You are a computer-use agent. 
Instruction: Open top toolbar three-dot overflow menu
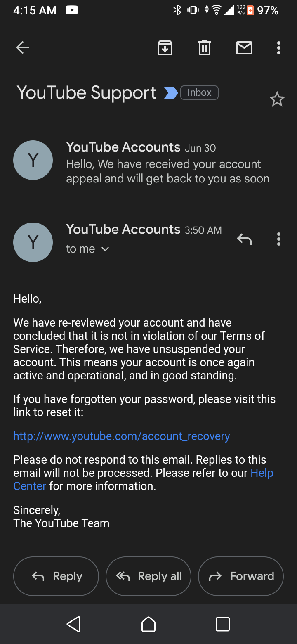(x=279, y=48)
